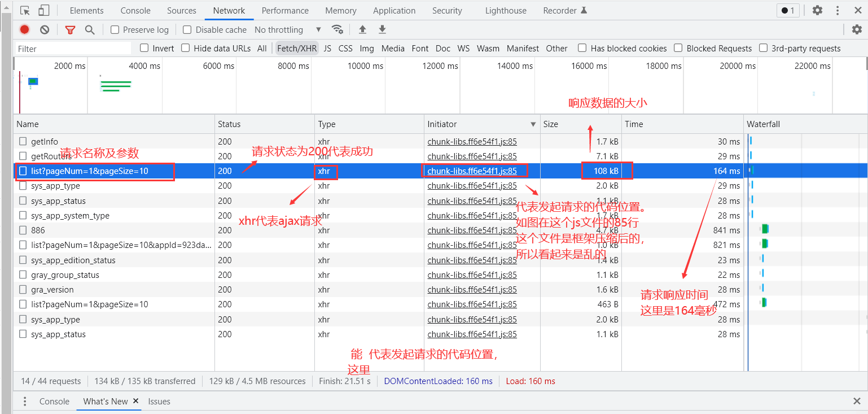Import a HAR file

coord(362,29)
